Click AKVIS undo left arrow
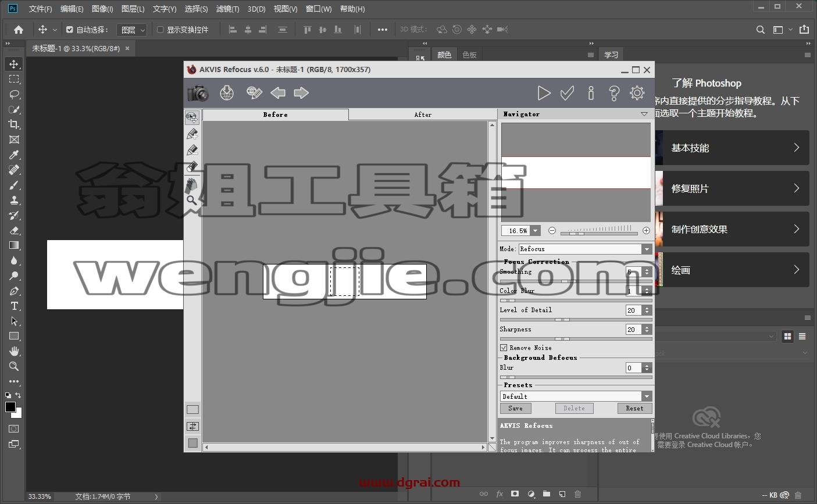 tap(278, 93)
